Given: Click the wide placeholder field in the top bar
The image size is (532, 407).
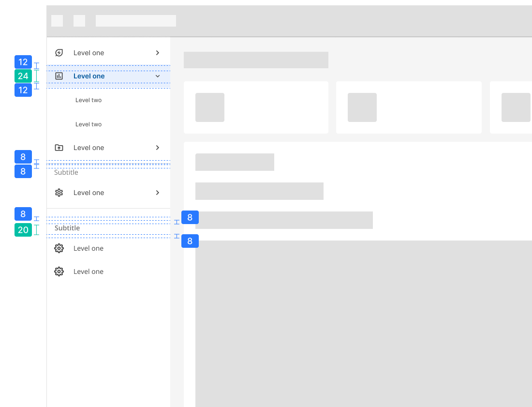Looking at the screenshot, I should (x=136, y=21).
